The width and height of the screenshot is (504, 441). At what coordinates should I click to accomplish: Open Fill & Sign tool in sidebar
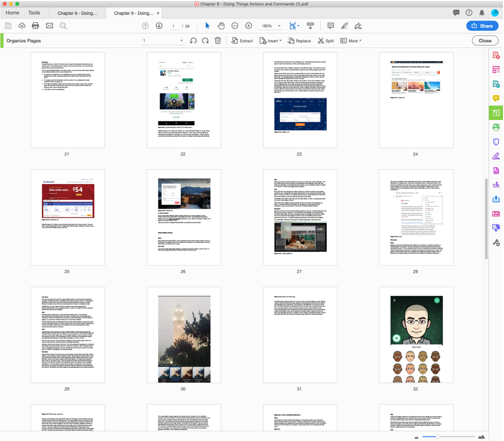496,156
